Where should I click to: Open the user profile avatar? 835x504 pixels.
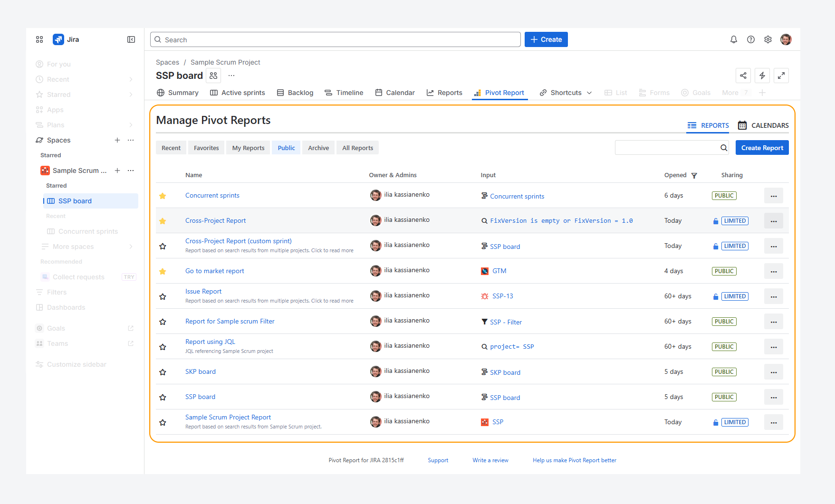pos(786,39)
